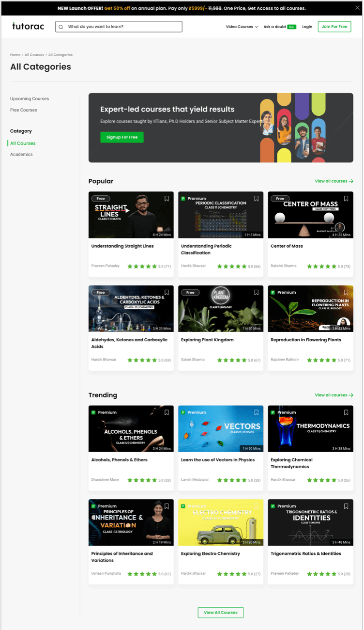Bookmark the Center of Mass course
The image size is (364, 630).
click(346, 199)
